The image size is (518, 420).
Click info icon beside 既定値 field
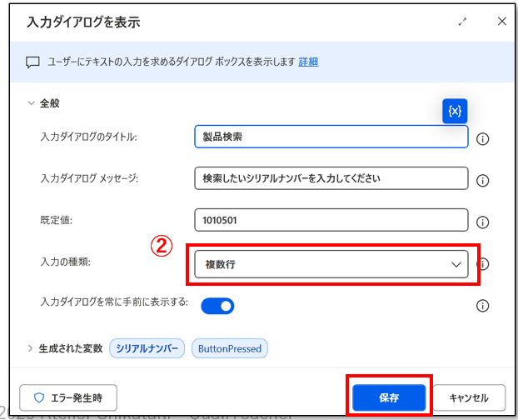point(482,222)
